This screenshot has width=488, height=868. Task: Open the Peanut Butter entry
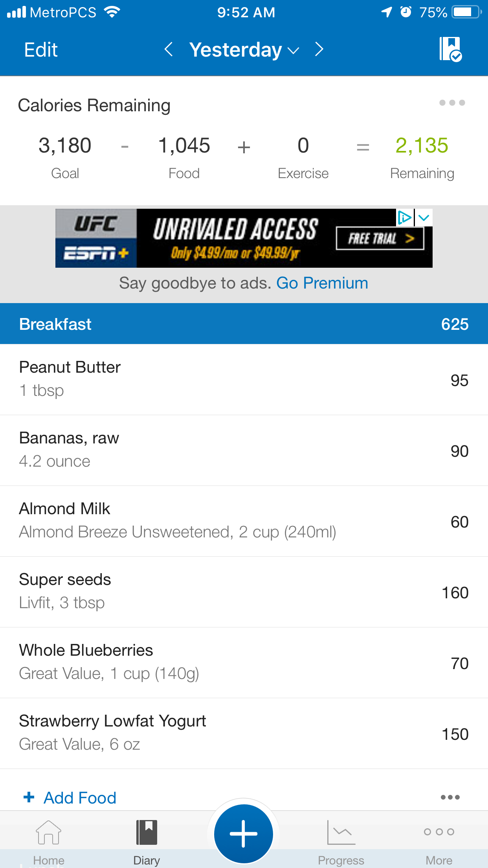pos(244,379)
